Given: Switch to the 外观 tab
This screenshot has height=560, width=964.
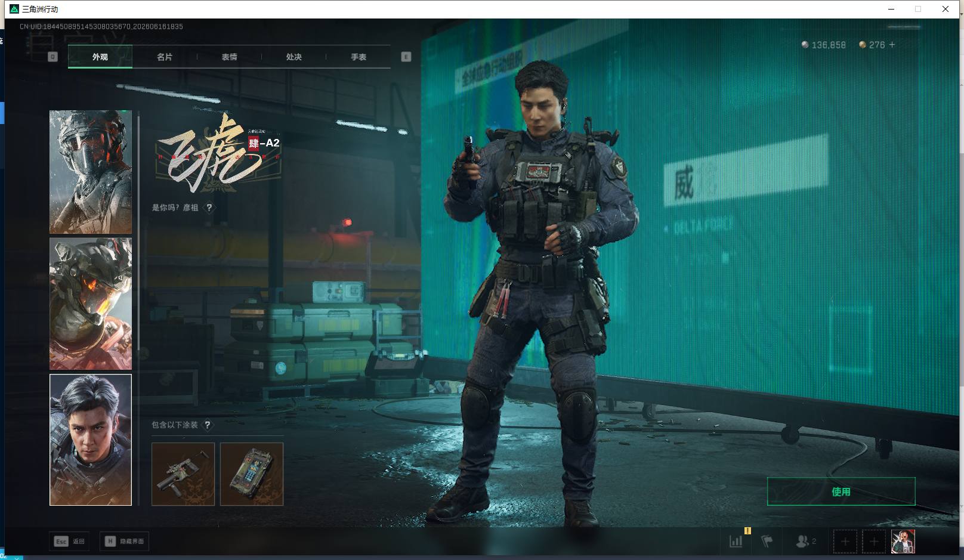Looking at the screenshot, I should (100, 57).
